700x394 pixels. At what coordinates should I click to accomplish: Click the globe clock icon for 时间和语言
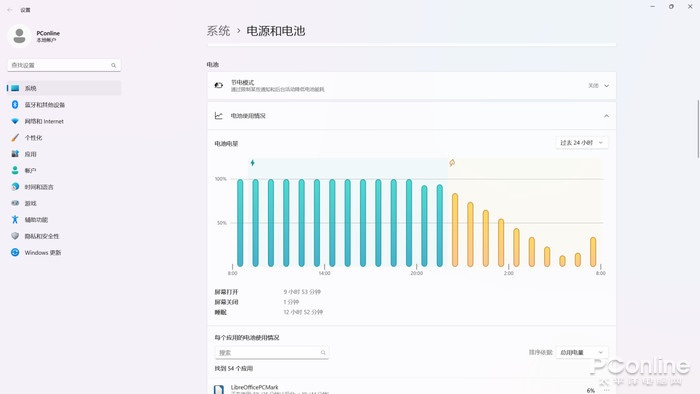tap(15, 187)
